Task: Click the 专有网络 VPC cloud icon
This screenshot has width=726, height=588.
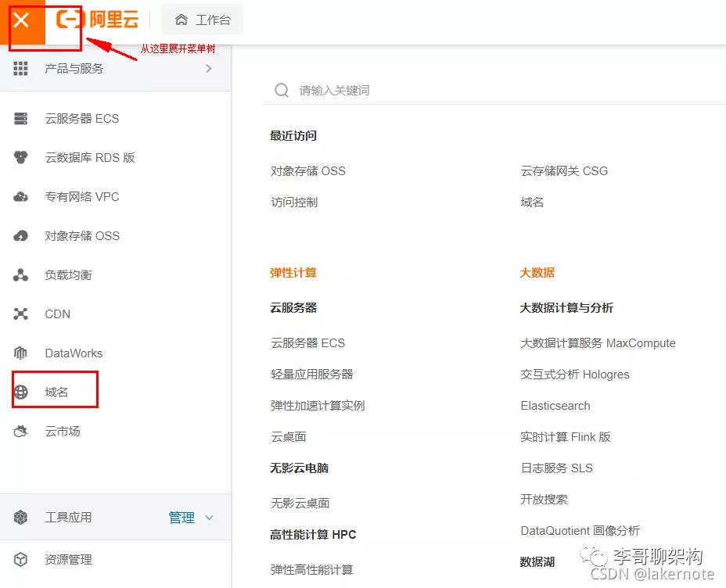Action: [x=21, y=196]
